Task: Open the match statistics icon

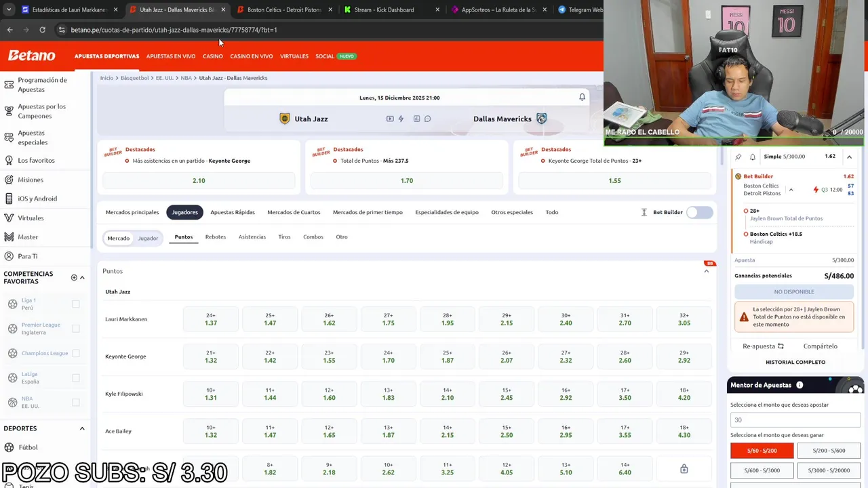Action: [417, 119]
